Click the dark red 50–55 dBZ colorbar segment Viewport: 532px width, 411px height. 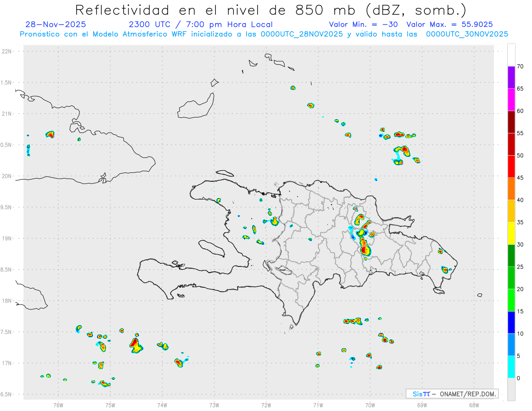click(x=511, y=144)
